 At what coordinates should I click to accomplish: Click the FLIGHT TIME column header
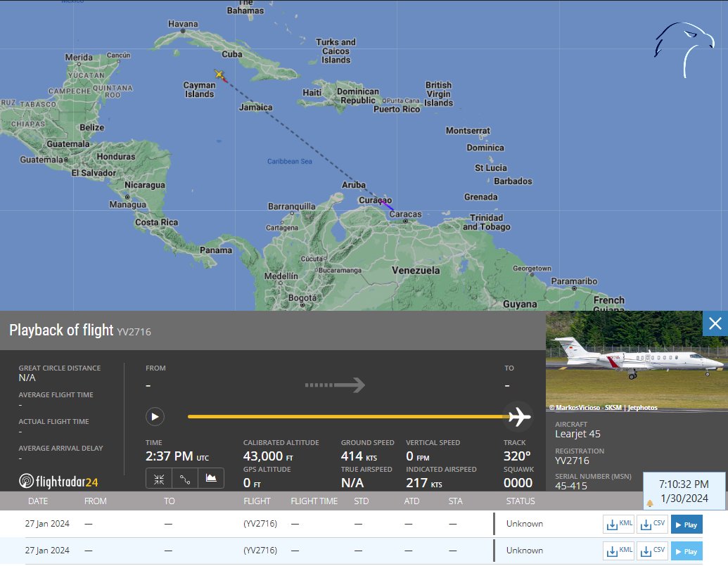click(314, 501)
